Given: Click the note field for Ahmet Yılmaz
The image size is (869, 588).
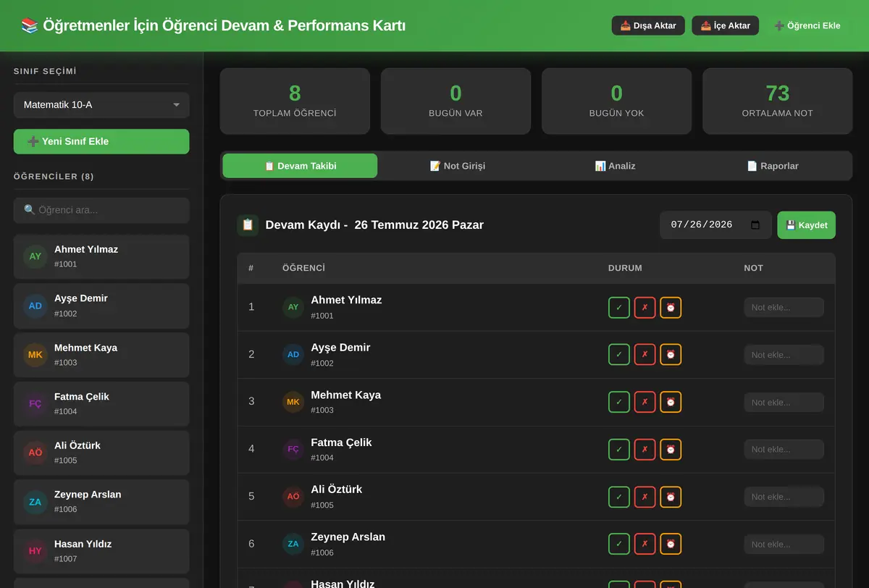Looking at the screenshot, I should click(784, 308).
